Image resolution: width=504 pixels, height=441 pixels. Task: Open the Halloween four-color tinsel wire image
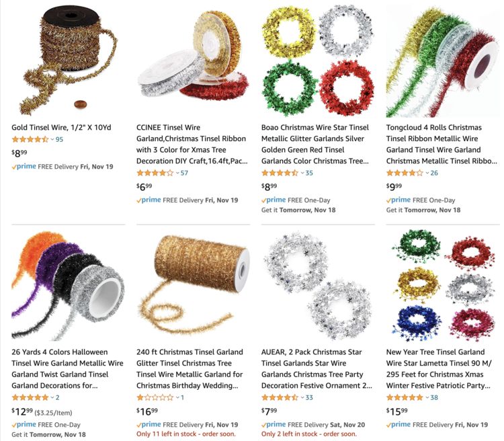coord(68,286)
